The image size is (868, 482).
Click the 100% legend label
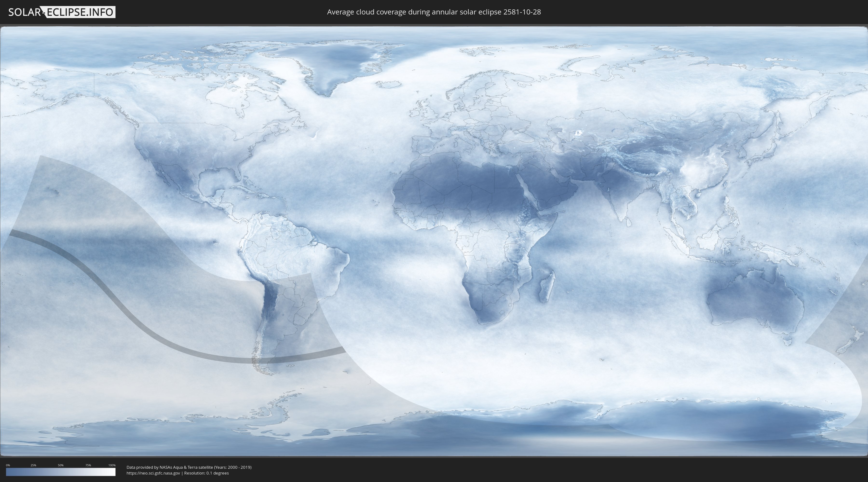tap(112, 465)
